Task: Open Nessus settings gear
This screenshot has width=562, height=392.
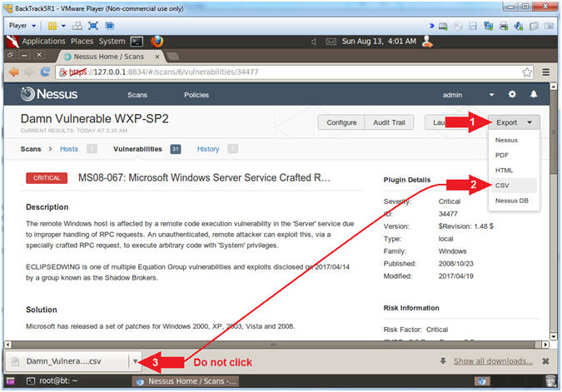Action: [512, 94]
